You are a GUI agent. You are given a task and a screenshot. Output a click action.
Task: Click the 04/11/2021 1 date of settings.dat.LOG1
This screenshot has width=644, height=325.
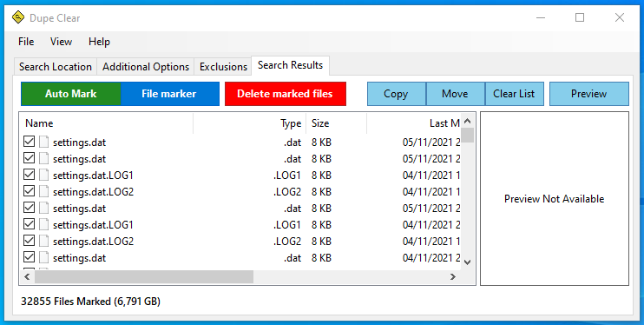(431, 176)
